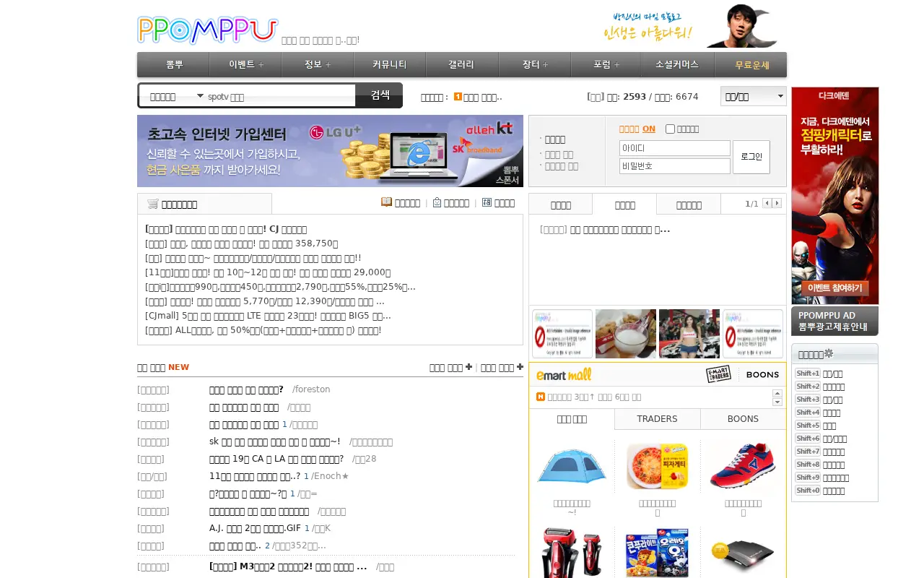Click the down arrow in emart news ticker
Screen dimensions: 924x578
[777, 402]
